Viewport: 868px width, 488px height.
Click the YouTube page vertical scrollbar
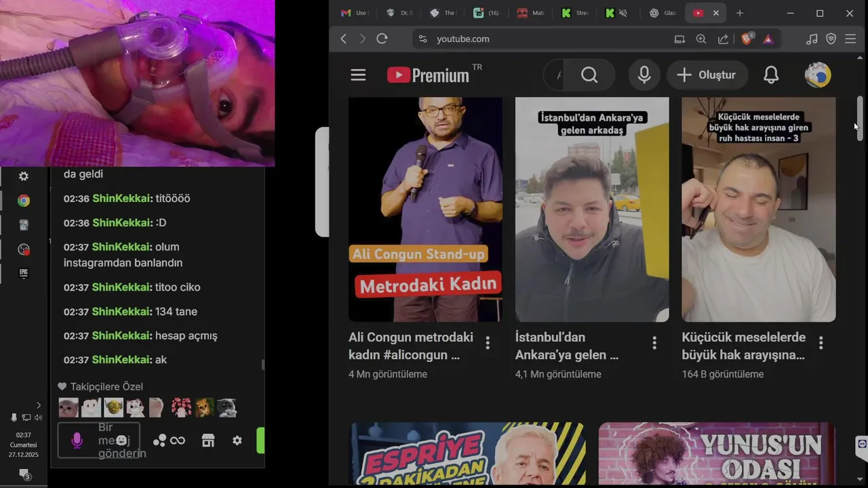[860, 119]
